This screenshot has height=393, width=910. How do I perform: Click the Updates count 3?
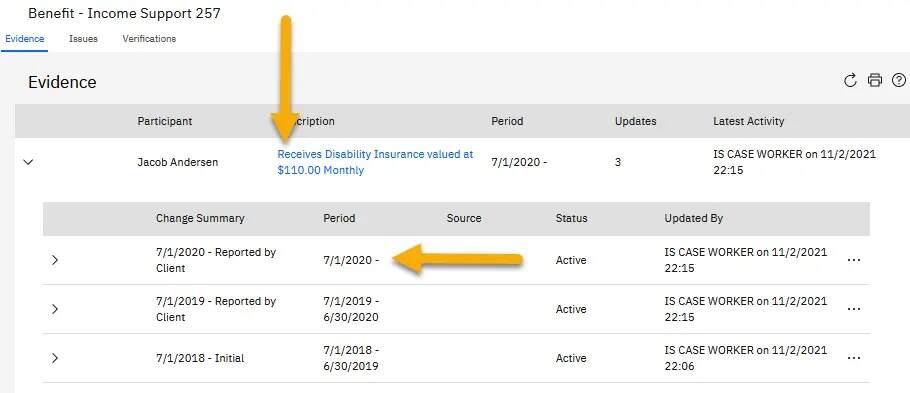point(618,163)
